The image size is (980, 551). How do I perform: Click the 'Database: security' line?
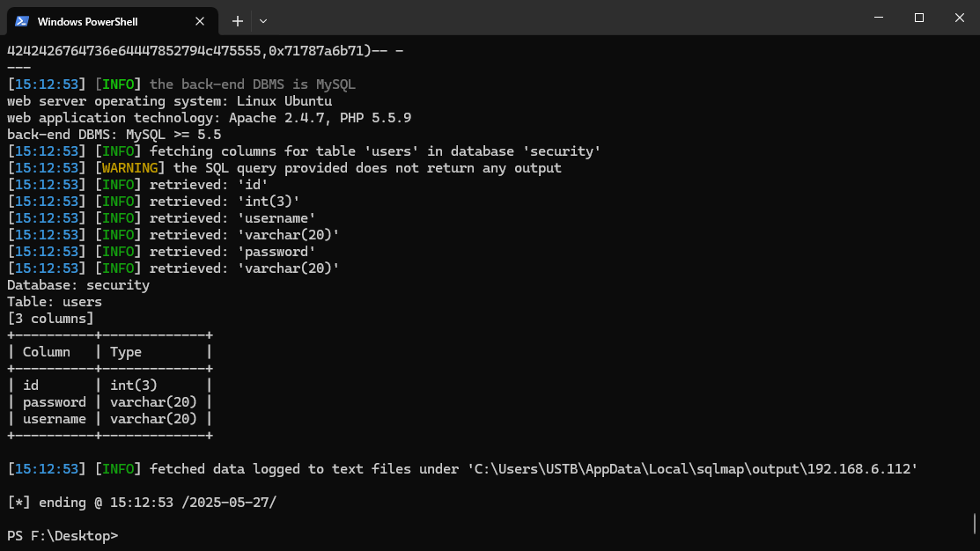pos(78,285)
